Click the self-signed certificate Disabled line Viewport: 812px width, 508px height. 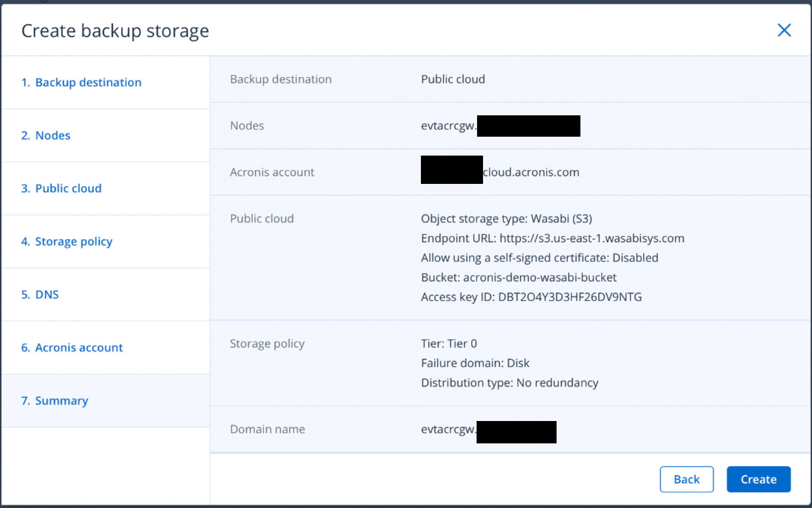[539, 258]
